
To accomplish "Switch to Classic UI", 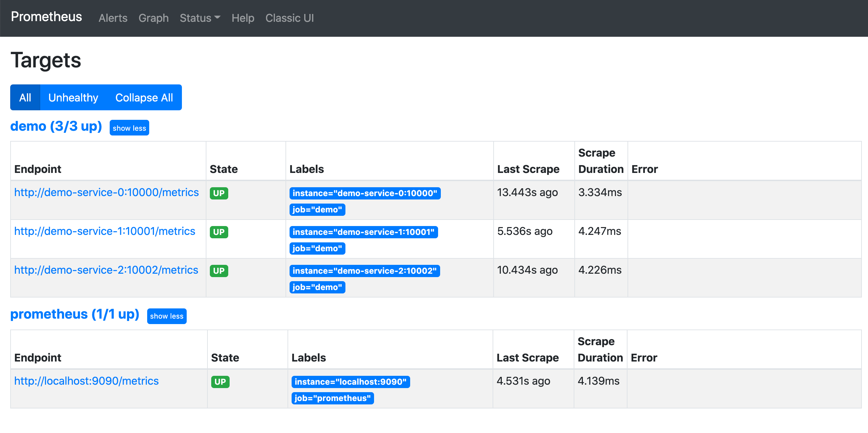I will coord(289,18).
